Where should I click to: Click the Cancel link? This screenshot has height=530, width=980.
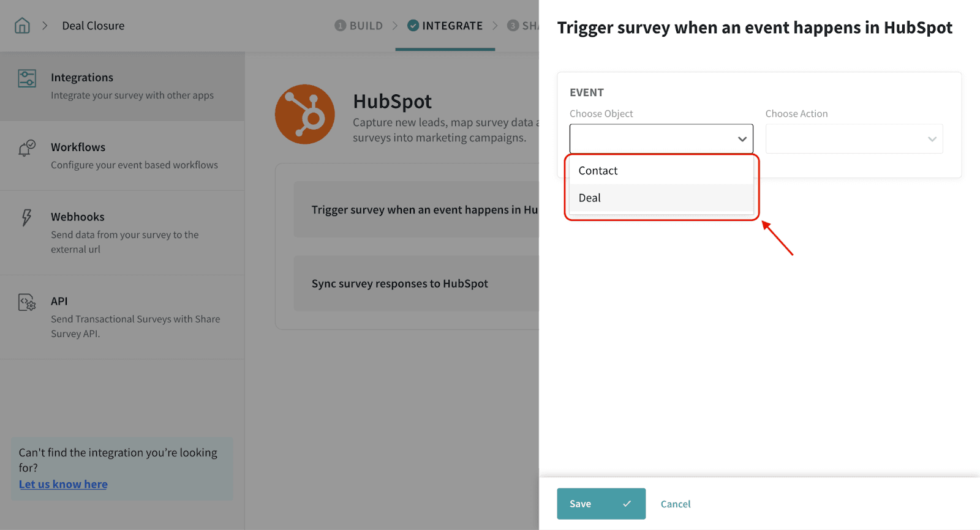pos(675,504)
